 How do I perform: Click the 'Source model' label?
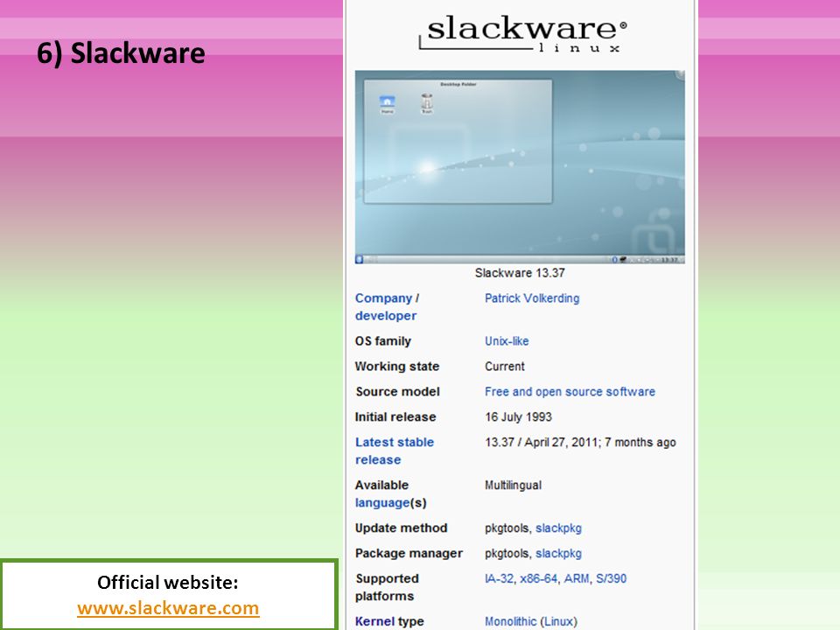point(397,392)
